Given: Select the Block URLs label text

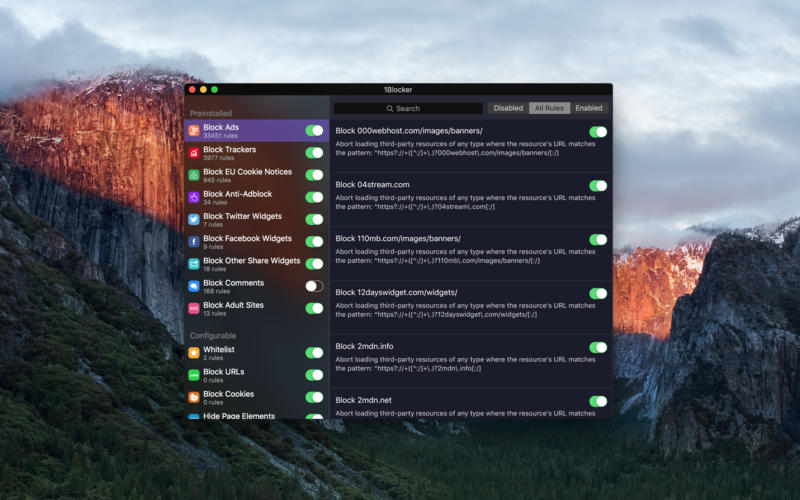Looking at the screenshot, I should pos(223,371).
